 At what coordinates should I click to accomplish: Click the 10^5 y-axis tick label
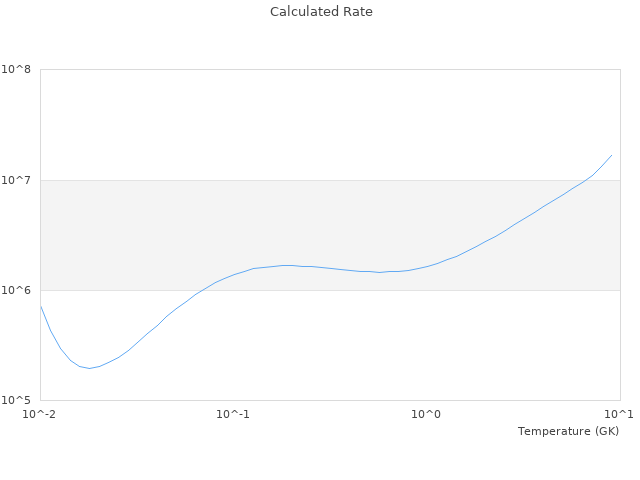[16, 401]
